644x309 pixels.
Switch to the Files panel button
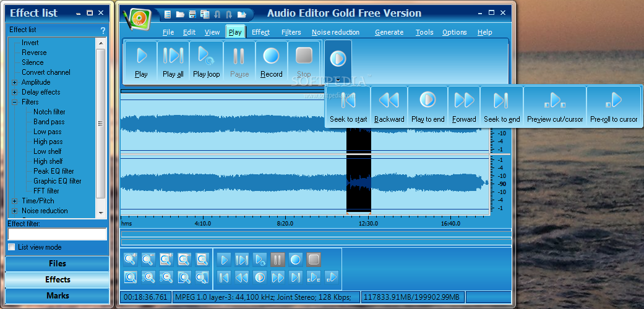pos(58,263)
